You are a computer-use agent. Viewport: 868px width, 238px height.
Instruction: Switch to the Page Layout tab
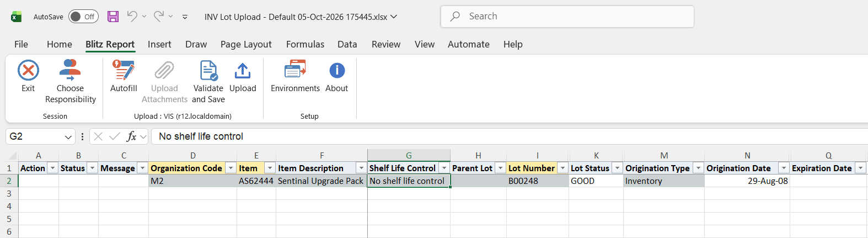point(246,44)
